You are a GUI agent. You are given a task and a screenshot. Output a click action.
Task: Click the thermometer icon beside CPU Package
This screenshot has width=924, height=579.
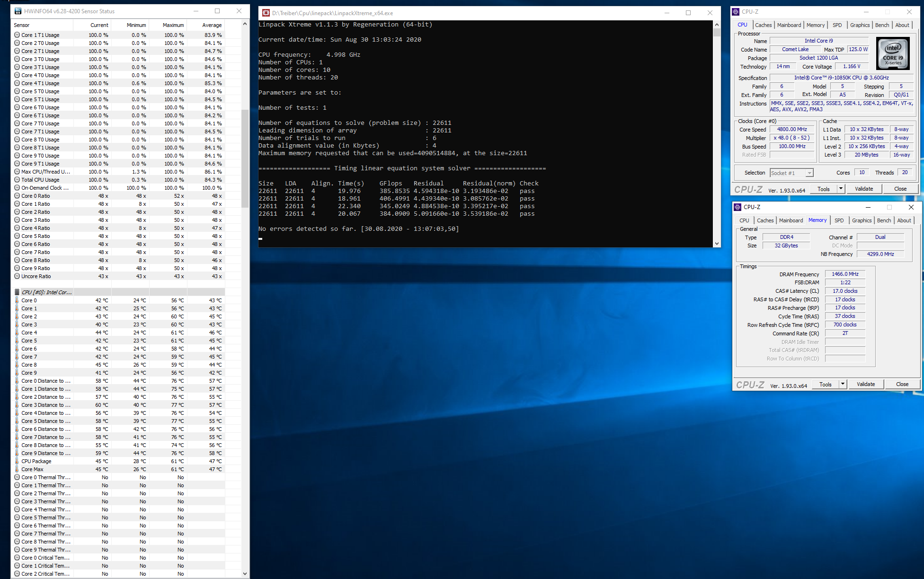(x=17, y=461)
